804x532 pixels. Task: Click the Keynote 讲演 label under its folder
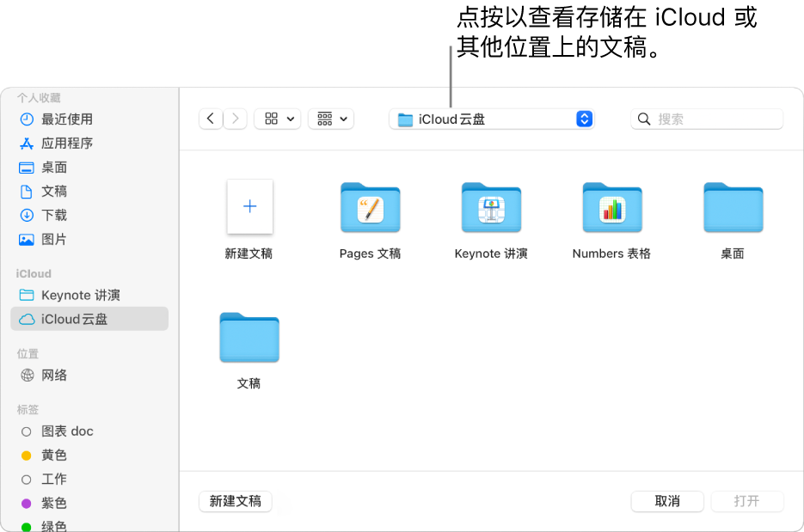point(491,254)
